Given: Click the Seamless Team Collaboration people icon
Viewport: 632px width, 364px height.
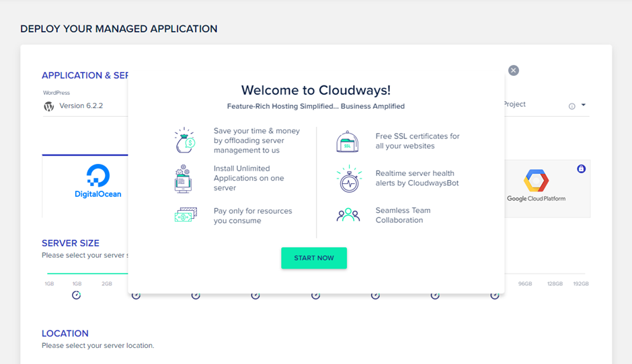Looking at the screenshot, I should (348, 215).
